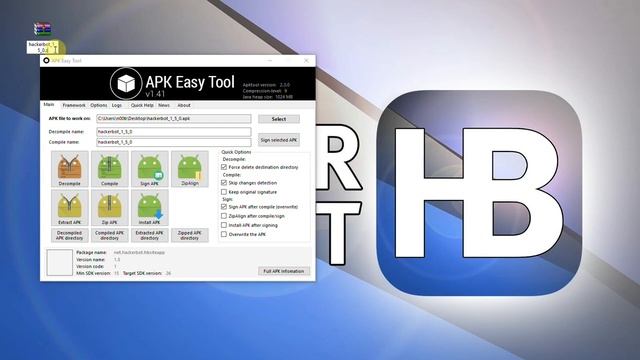
Task: Click the Compile android icon
Action: [109, 169]
